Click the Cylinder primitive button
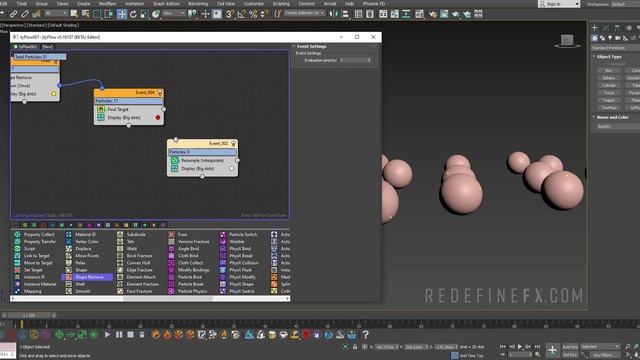640x360 pixels. pos(609,85)
